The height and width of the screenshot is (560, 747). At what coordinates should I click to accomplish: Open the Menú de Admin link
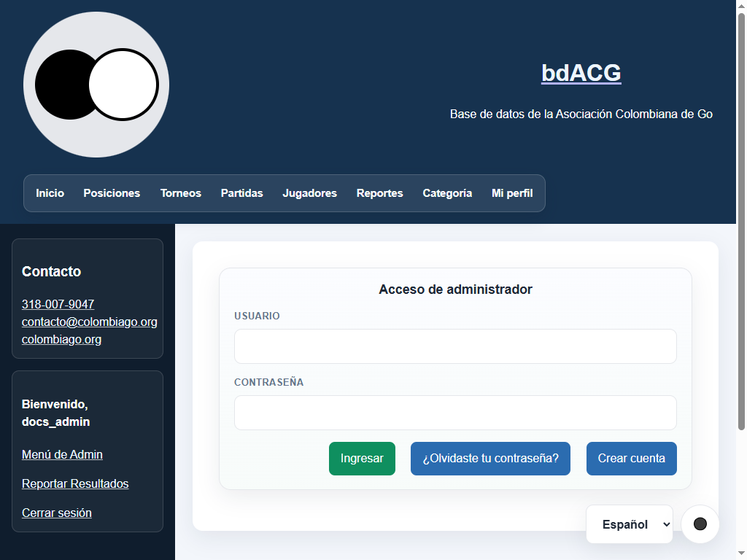[x=63, y=454]
